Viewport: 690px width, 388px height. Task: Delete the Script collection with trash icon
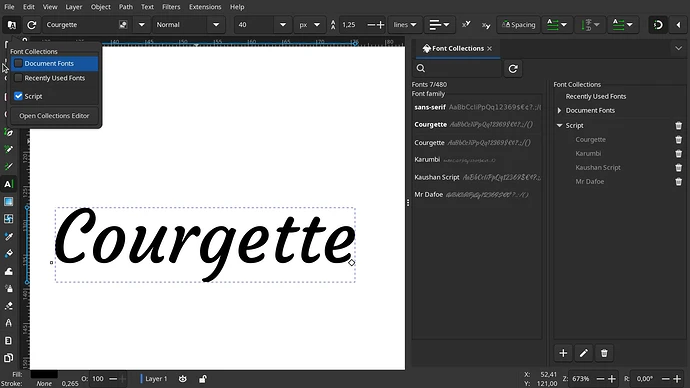tap(679, 125)
